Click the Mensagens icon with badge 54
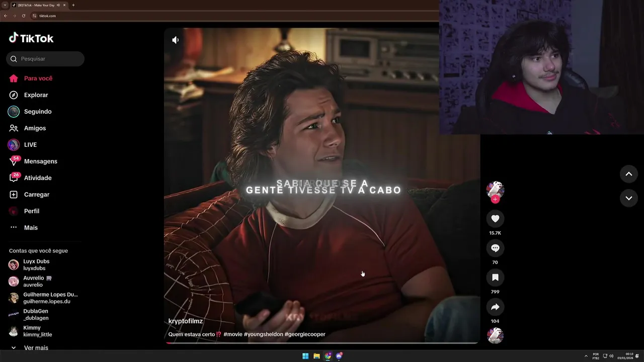The height and width of the screenshot is (362, 644). tap(14, 161)
